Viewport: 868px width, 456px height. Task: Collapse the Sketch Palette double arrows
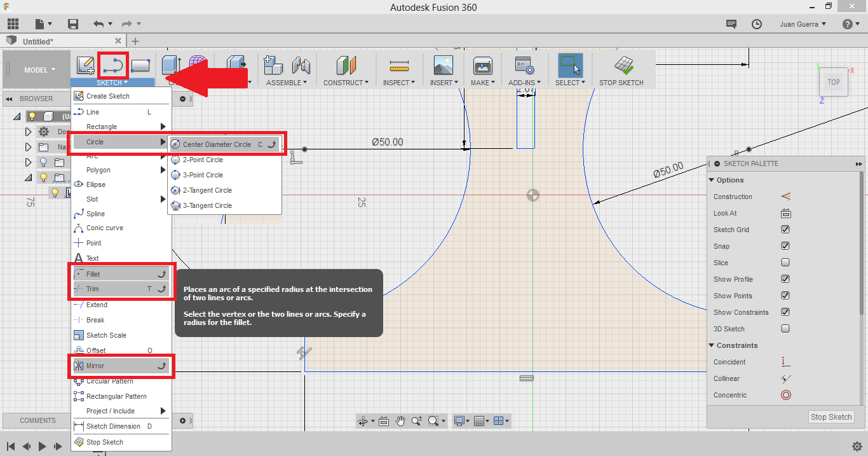(x=859, y=164)
